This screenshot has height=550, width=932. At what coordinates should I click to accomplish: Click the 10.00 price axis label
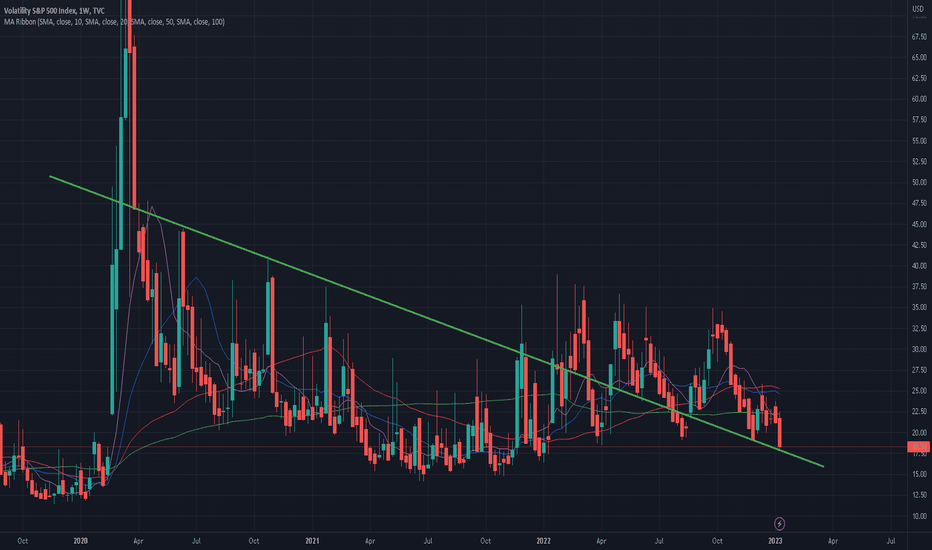click(x=919, y=516)
